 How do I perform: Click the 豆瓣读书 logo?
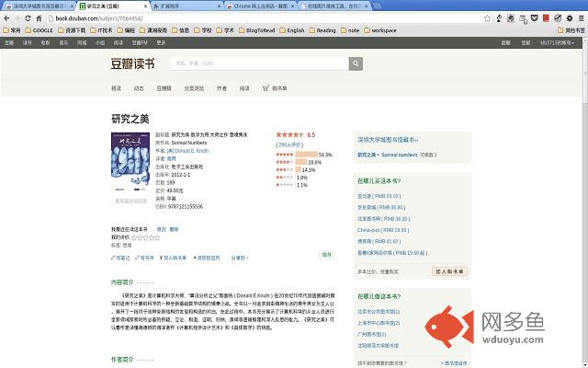click(132, 63)
